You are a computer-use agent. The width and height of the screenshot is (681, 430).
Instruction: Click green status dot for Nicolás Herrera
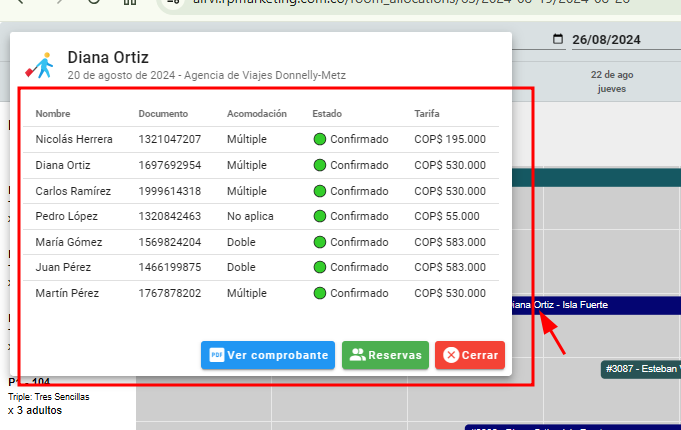320,139
